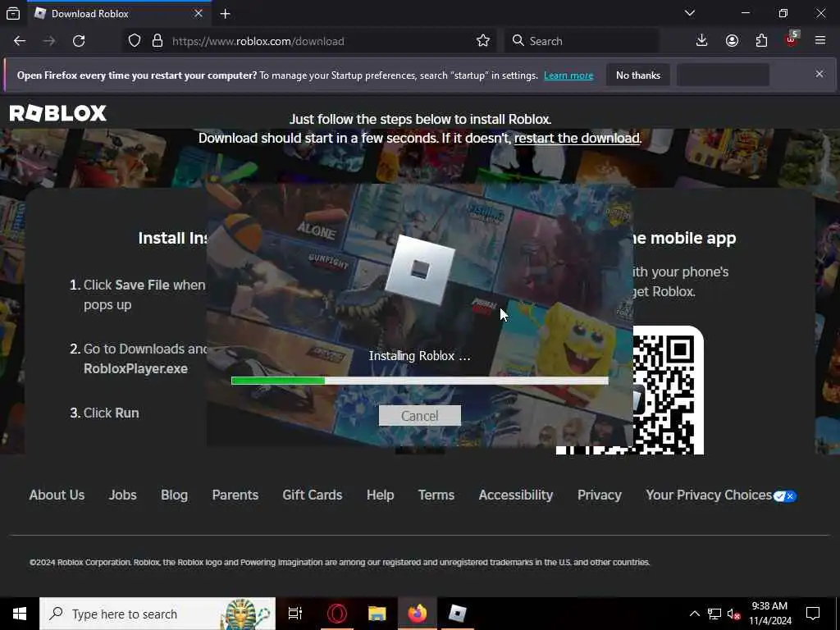Viewport: 840px width, 630px height.
Task: Cancel the Roblox installation
Action: point(419,416)
